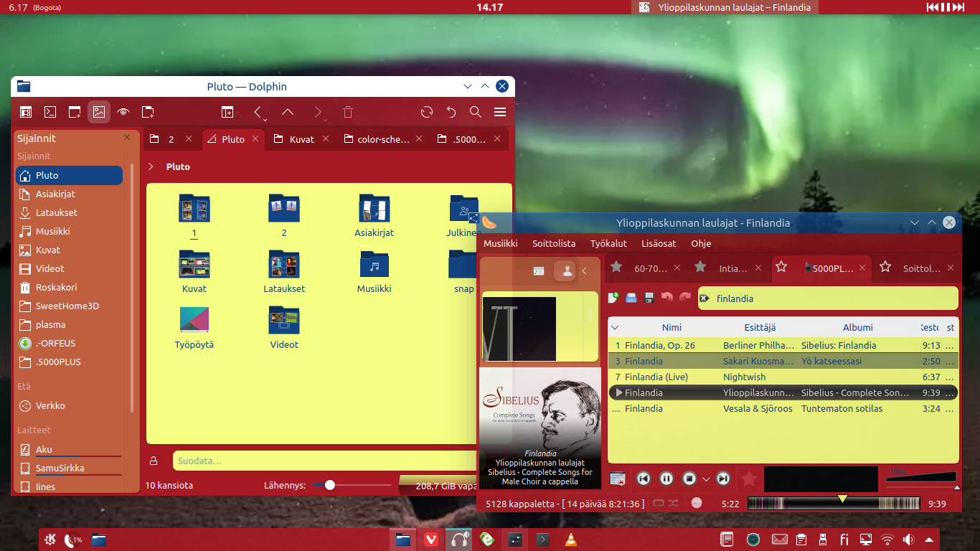Sort playlist by Nimi column
980x551 pixels.
(x=672, y=327)
